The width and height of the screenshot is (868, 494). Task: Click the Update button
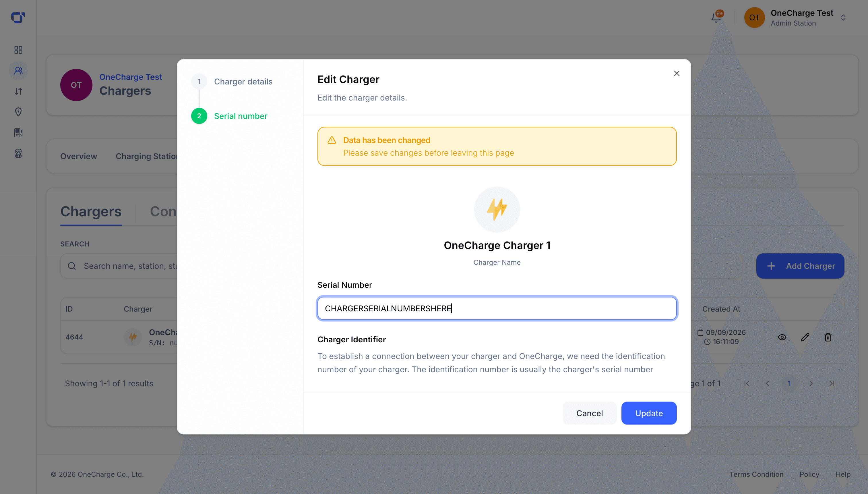649,413
